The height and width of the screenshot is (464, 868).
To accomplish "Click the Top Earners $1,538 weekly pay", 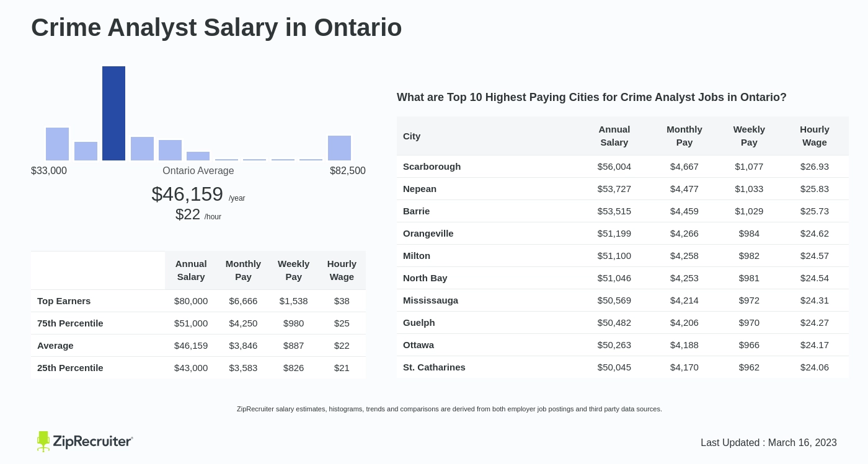I will 293,300.
